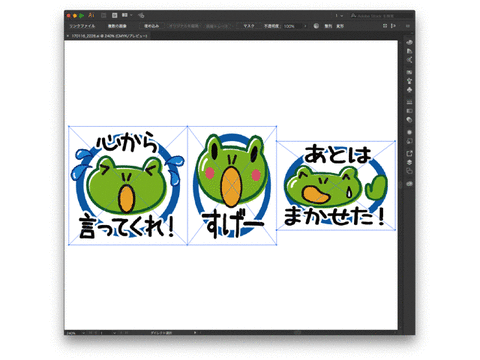
Task: Open the Symbols panel icon
Action: (x=409, y=90)
